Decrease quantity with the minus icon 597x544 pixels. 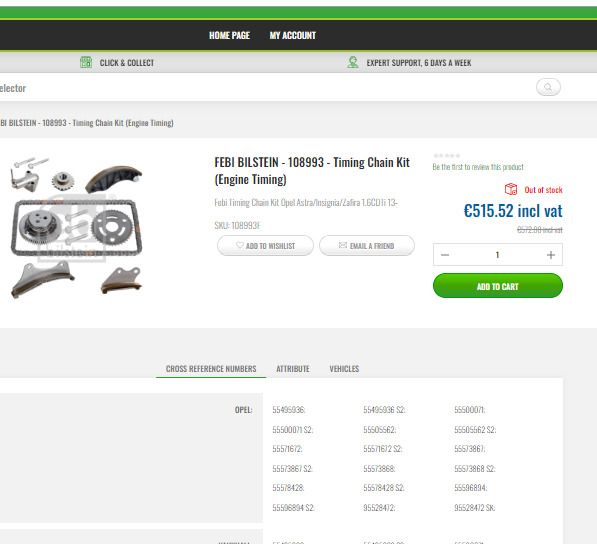tap(445, 255)
